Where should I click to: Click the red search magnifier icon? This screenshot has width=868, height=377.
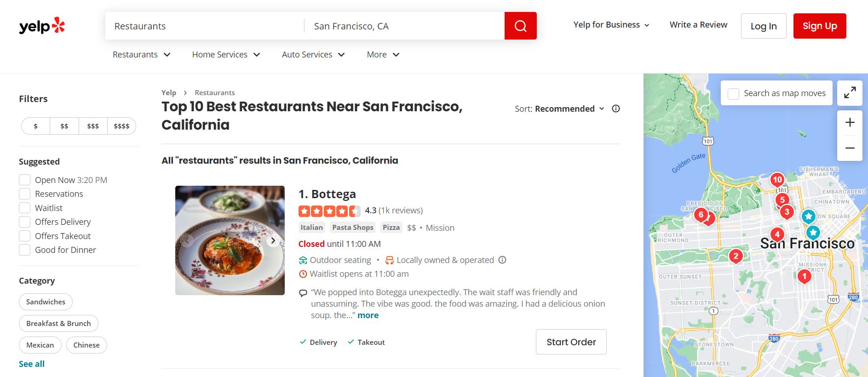point(520,26)
